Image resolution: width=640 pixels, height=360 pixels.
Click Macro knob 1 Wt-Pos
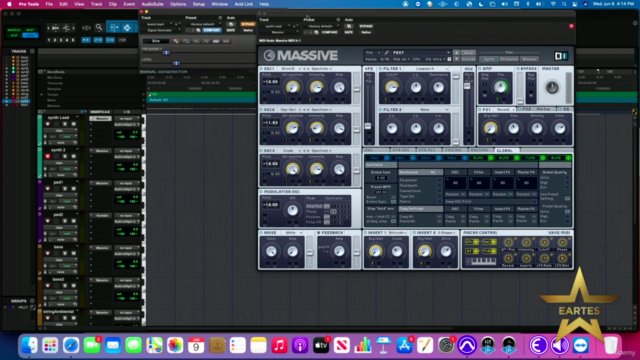(508, 242)
